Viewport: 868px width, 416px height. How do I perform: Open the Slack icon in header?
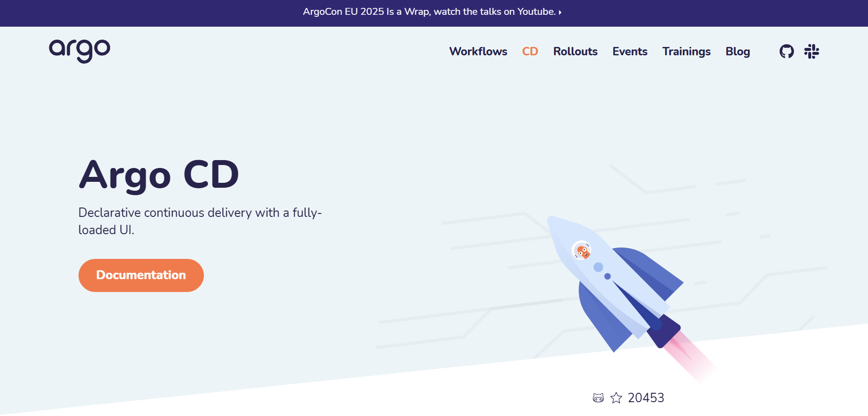[812, 51]
